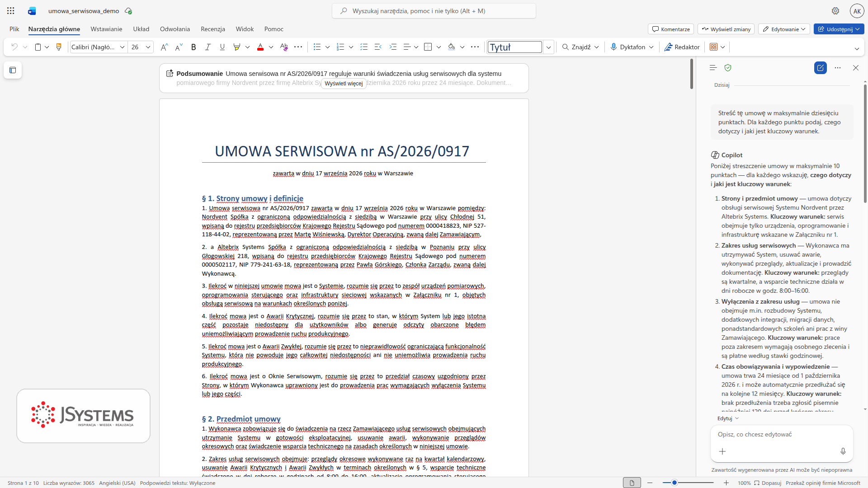Decrease font size
This screenshot has height=488, width=868.
(179, 47)
